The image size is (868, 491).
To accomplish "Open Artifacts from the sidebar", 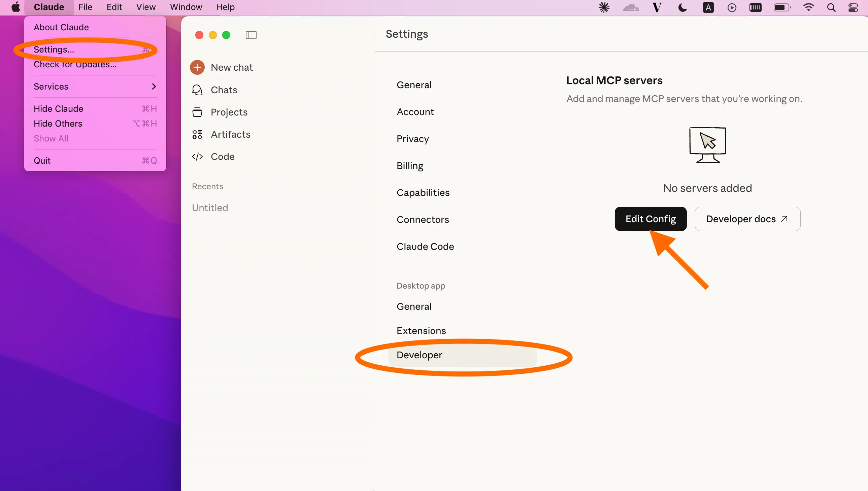I will (230, 135).
